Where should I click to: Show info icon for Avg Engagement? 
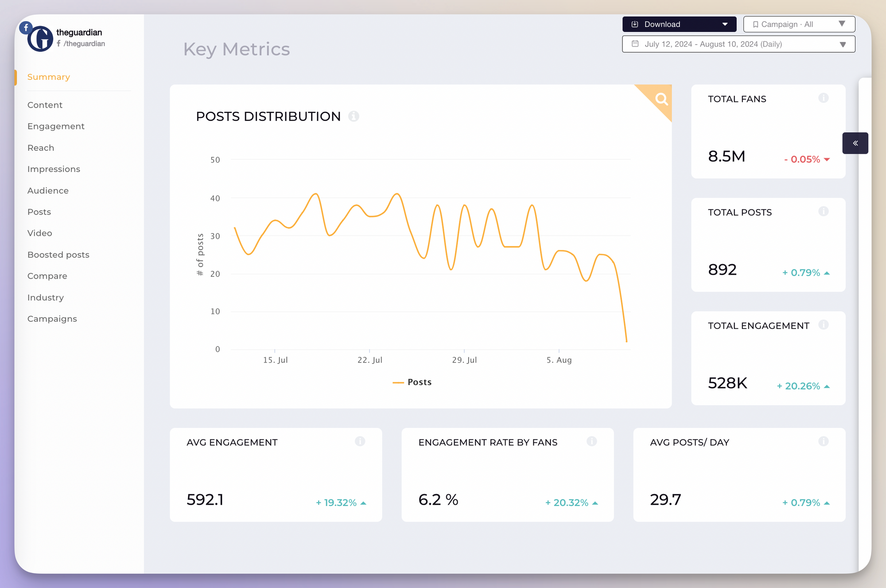360,441
